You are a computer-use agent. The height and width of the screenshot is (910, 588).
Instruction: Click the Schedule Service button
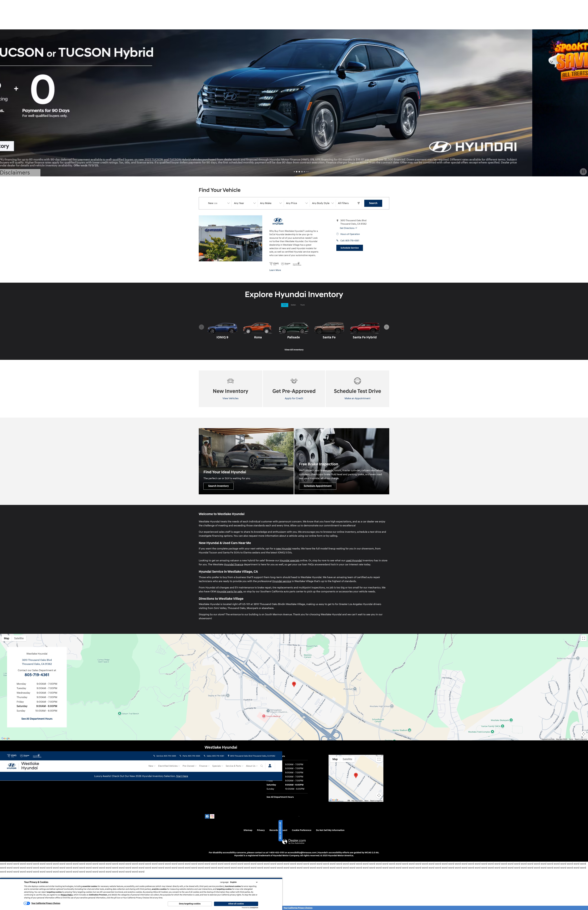pos(349,248)
